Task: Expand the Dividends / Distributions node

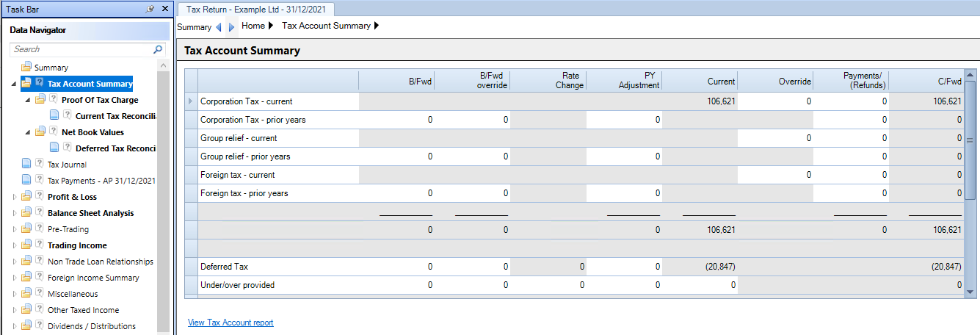Action: [15, 325]
